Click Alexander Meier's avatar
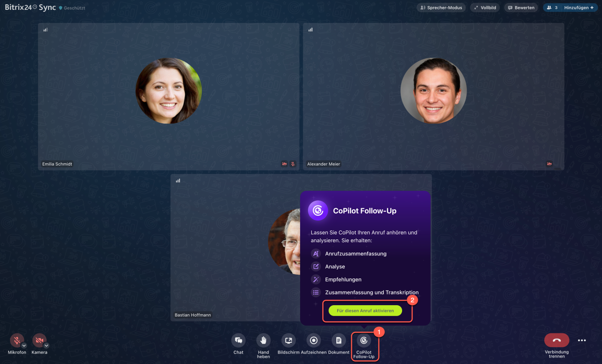602x364 pixels. (x=434, y=91)
